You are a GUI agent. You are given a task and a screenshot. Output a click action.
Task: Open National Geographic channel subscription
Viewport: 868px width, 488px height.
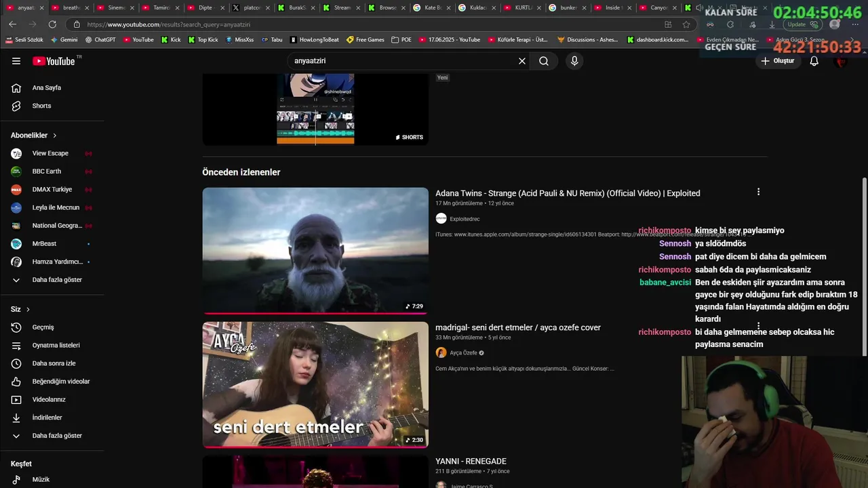coord(52,226)
